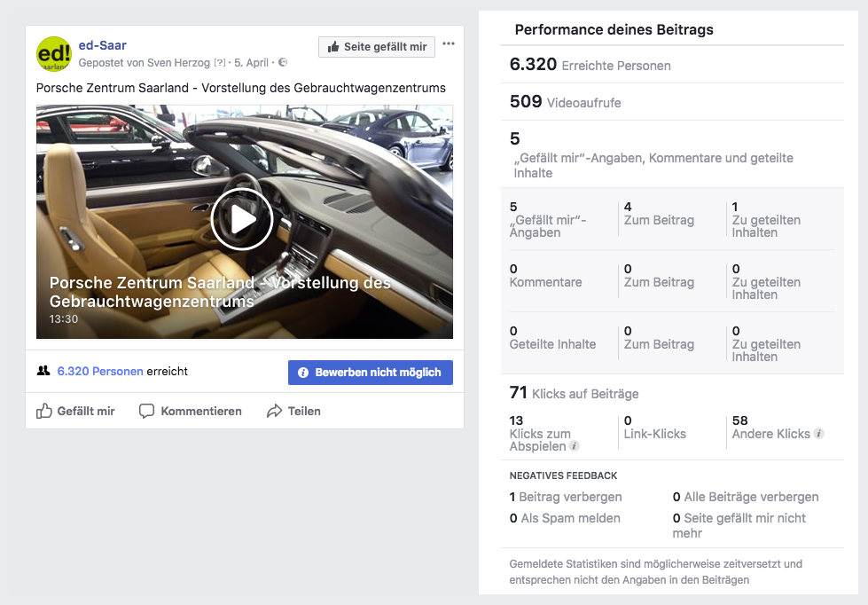The image size is (868, 605).
Task: Open the 5. April post date link
Action: 251,63
